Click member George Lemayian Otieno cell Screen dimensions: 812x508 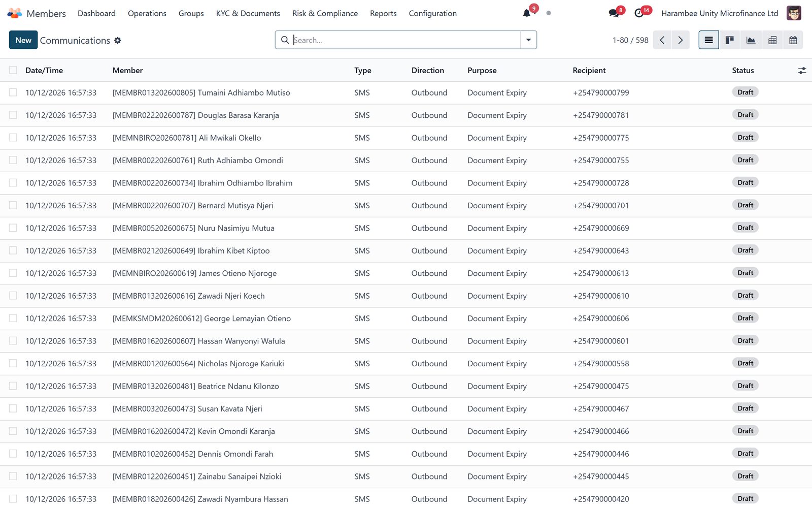click(x=202, y=319)
